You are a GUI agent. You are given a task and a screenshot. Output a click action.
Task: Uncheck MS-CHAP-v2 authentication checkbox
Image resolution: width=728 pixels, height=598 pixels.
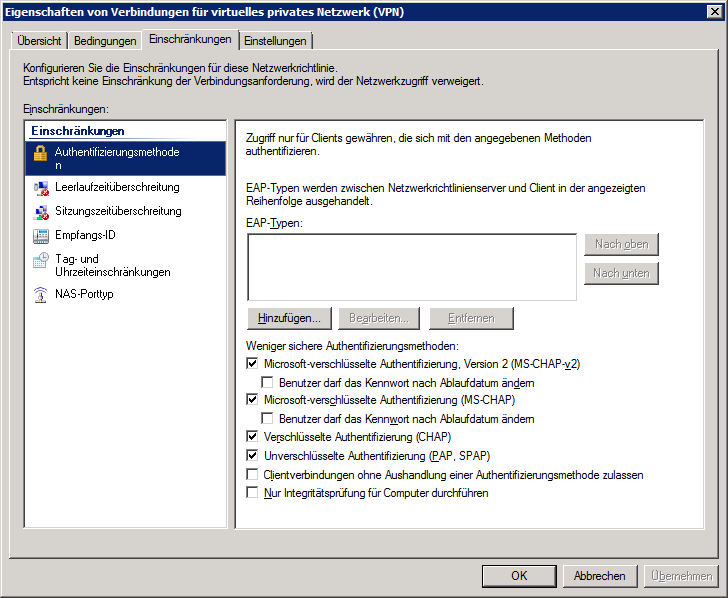[251, 364]
